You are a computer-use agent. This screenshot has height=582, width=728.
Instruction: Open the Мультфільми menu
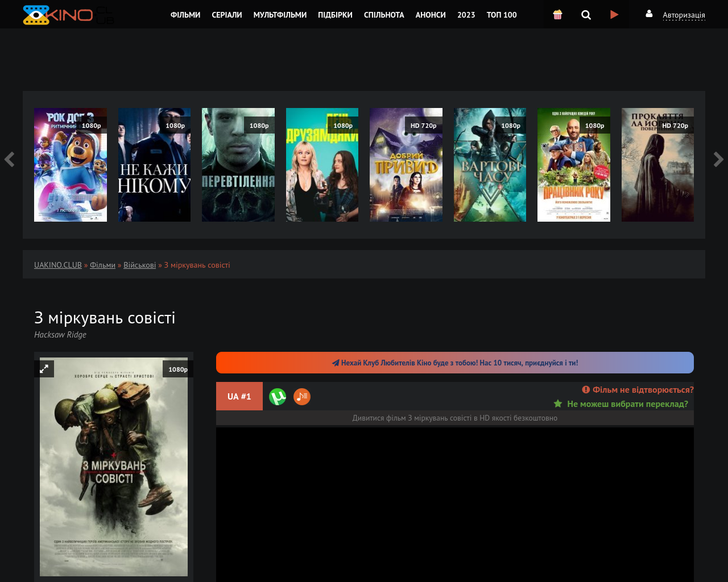coord(280,15)
